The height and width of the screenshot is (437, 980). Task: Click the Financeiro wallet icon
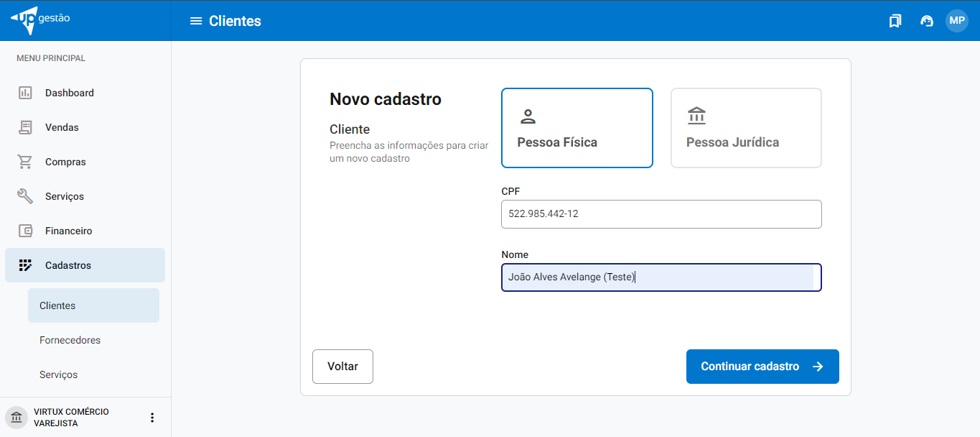coord(25,231)
